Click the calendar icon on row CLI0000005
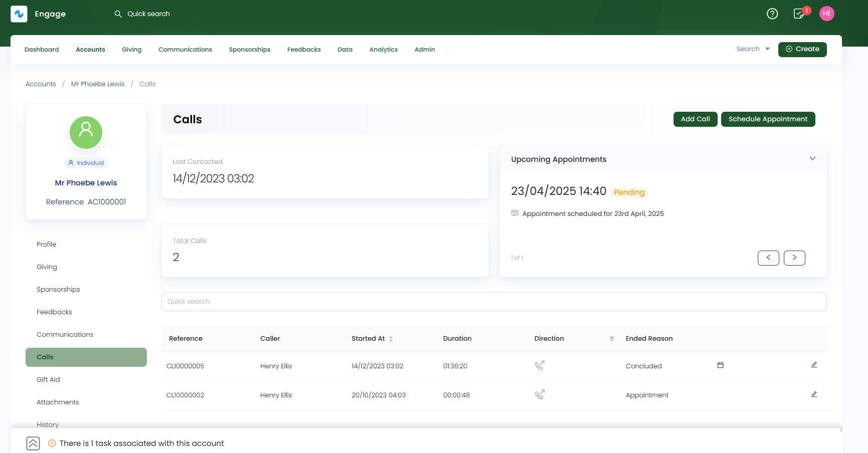The width and height of the screenshot is (868, 453). point(720,365)
